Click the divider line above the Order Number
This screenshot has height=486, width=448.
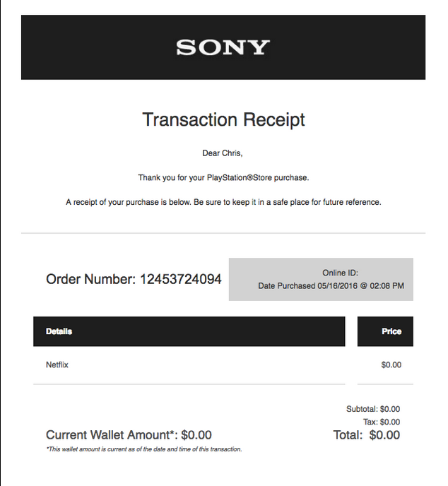(x=223, y=232)
